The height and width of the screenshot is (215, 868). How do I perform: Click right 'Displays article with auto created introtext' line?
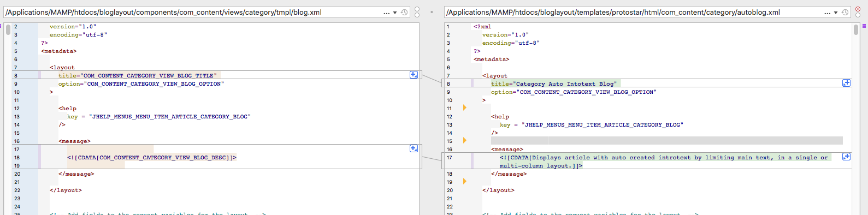tap(664, 157)
